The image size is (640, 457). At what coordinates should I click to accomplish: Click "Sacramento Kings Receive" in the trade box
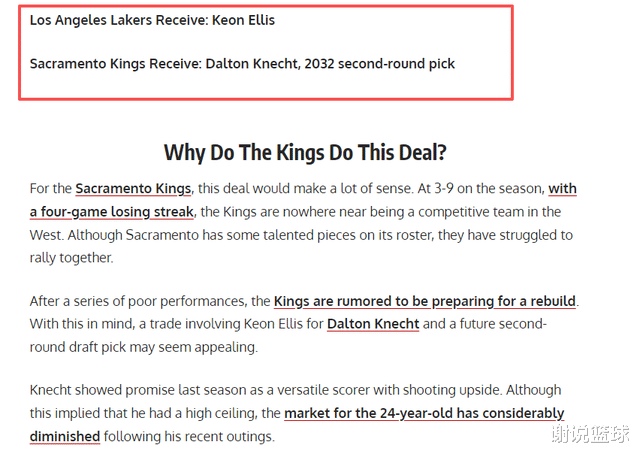coord(113,64)
